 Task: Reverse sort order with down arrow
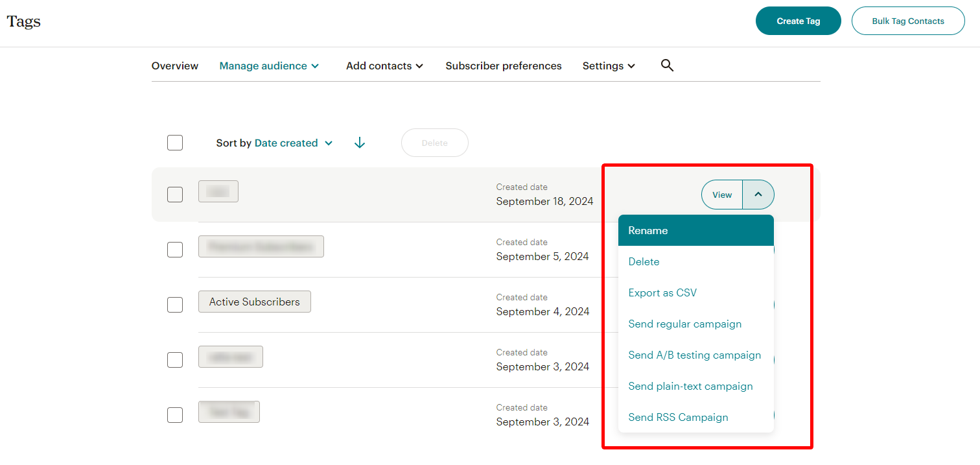click(x=360, y=143)
